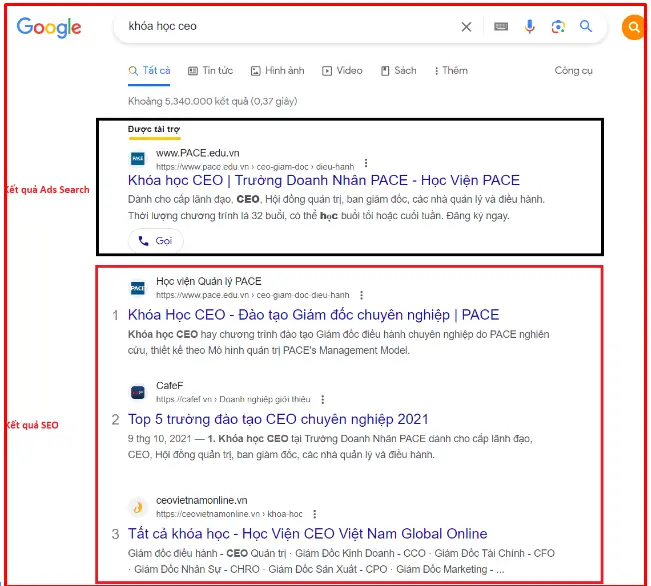
Task: Open more options for CafeF result
Action: point(323,400)
